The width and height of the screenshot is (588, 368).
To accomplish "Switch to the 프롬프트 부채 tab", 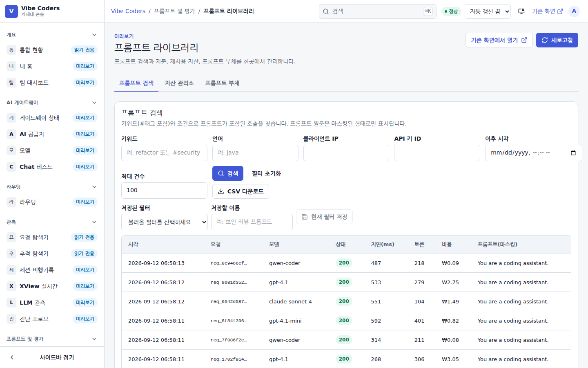I will click(x=222, y=83).
